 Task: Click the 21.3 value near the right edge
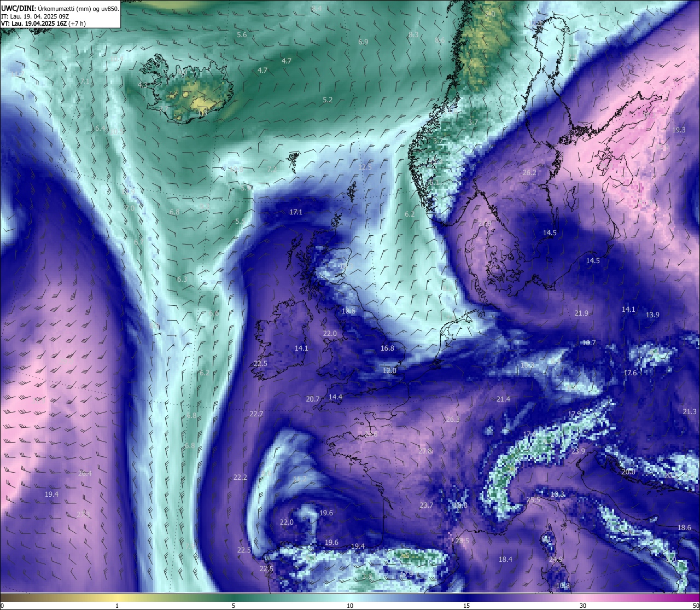click(690, 411)
